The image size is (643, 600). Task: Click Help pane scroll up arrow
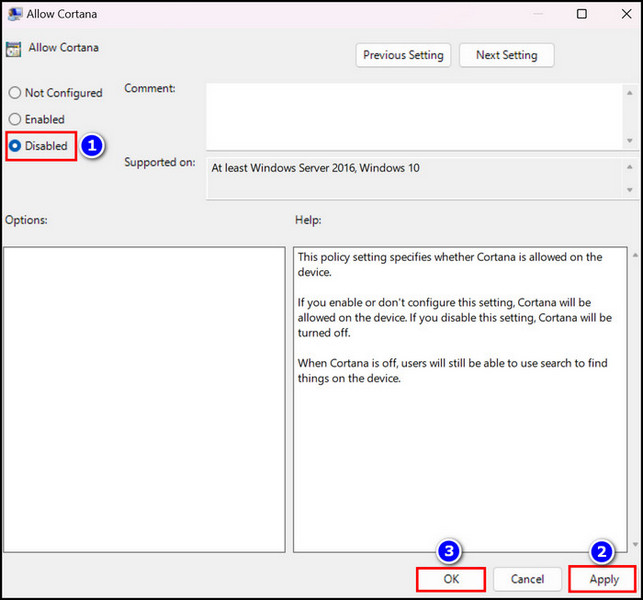635,255
